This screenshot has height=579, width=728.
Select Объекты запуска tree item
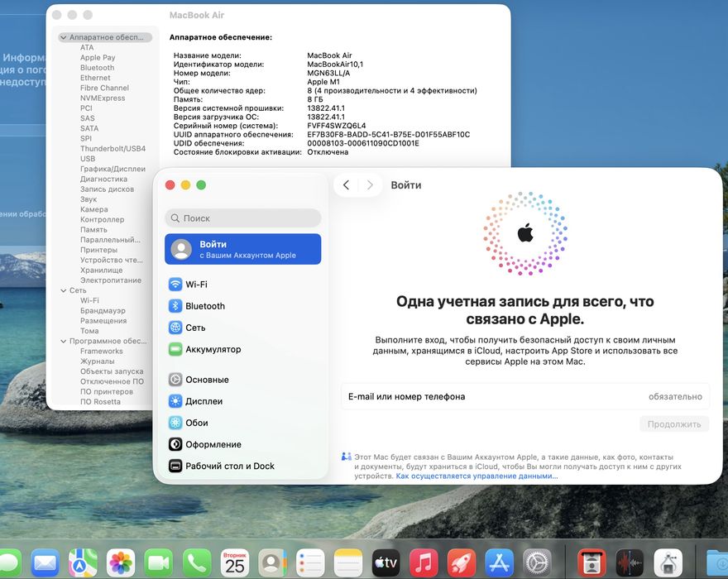coord(112,371)
